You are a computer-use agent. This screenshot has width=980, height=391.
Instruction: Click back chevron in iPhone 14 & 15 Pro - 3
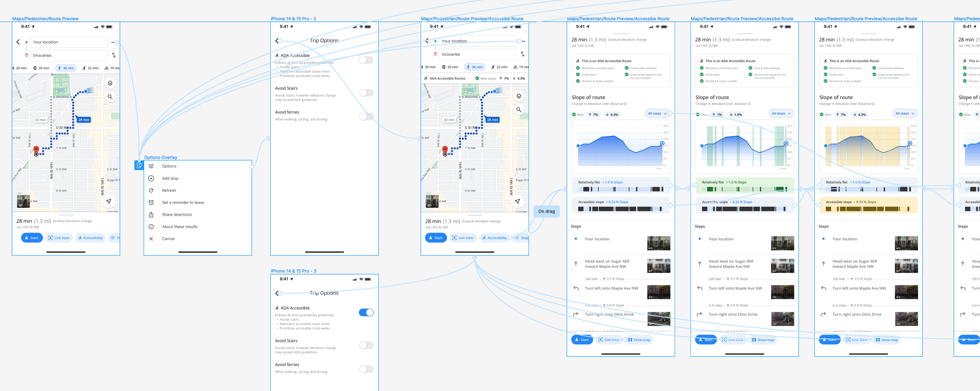pyautogui.click(x=277, y=293)
